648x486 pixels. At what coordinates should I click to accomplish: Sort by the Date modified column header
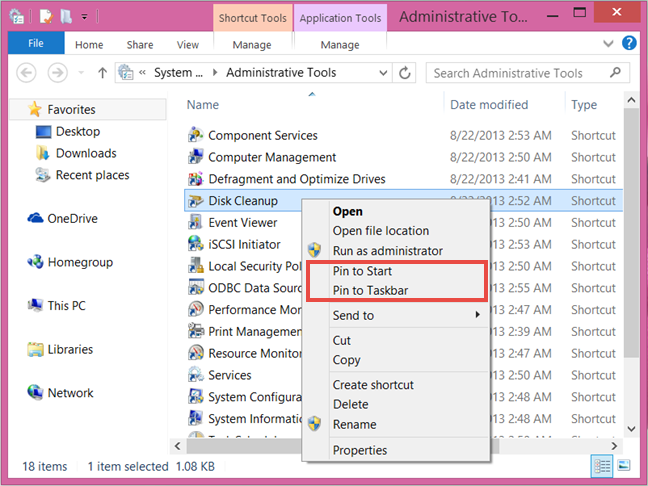(x=489, y=105)
